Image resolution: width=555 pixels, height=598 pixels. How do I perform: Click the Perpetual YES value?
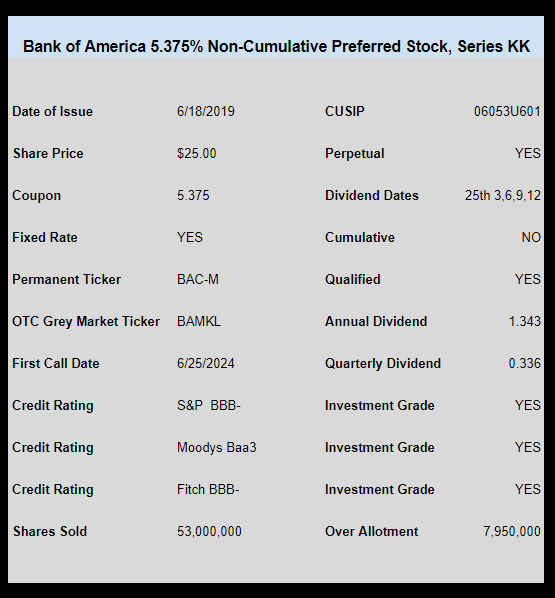[x=528, y=153]
